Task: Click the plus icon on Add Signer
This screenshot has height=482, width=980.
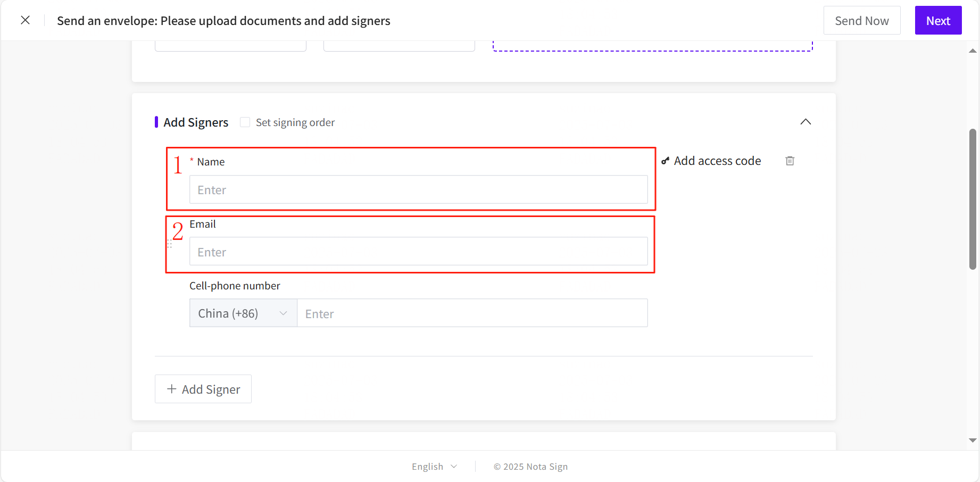Action: [171, 389]
